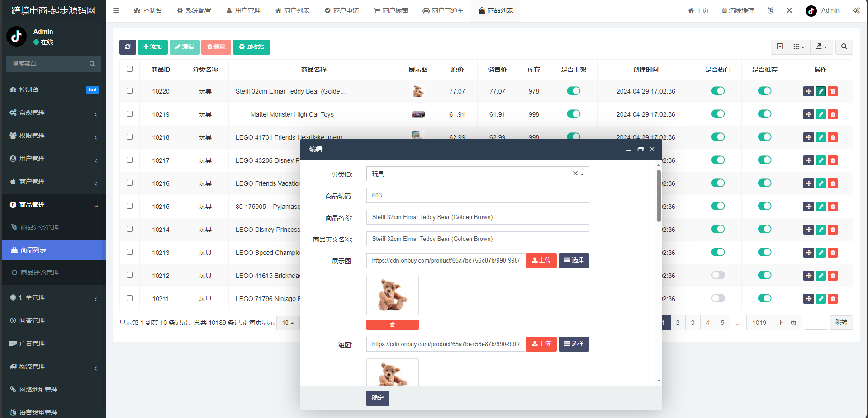Click the refresh icon button in toolbar
The image size is (868, 418).
pyautogui.click(x=128, y=47)
